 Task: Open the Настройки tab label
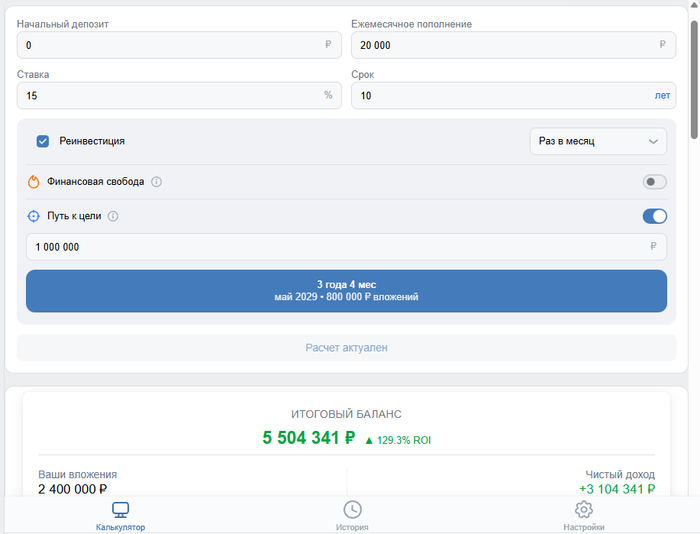pos(583,527)
